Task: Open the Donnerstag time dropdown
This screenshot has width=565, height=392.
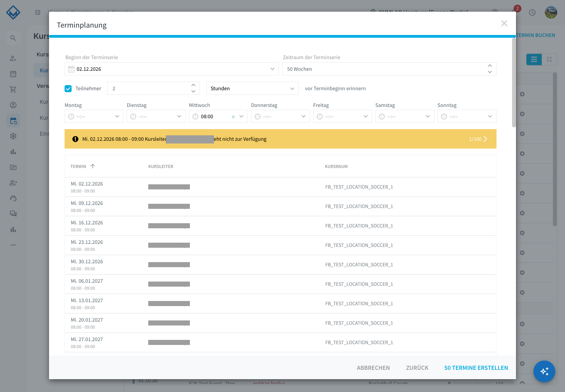Action: pos(280,116)
